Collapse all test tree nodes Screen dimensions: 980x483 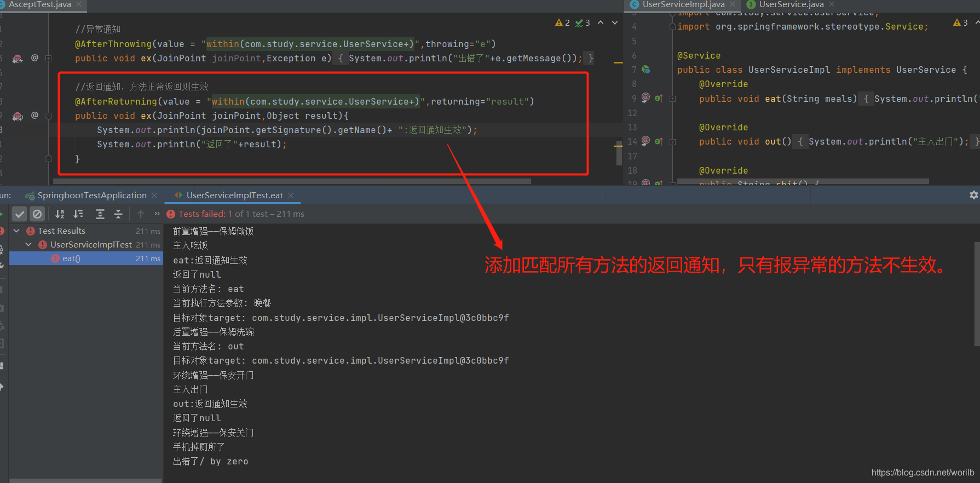(x=118, y=214)
